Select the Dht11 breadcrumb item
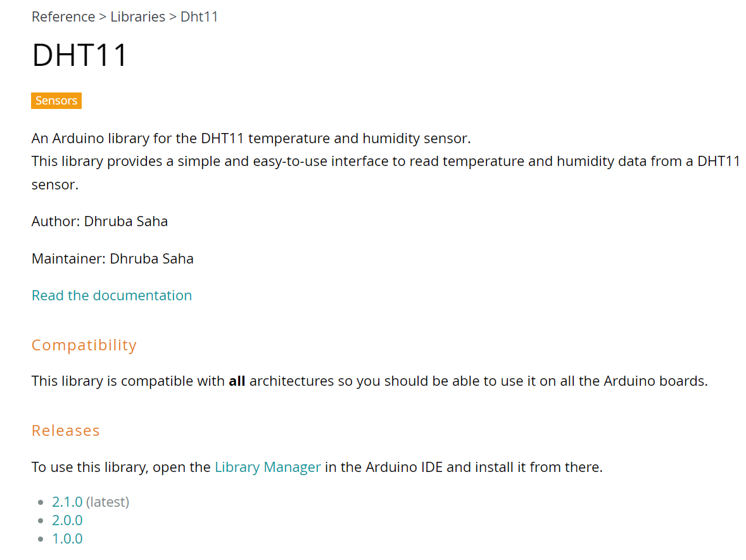 [199, 16]
